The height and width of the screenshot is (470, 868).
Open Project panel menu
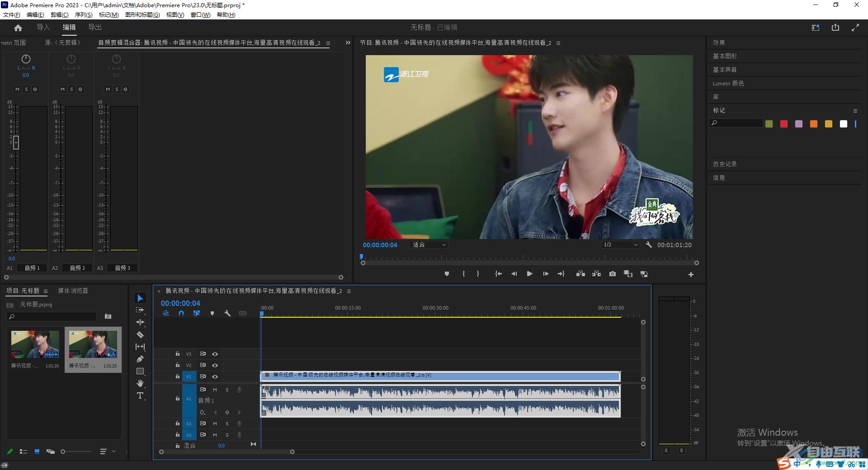(46, 291)
